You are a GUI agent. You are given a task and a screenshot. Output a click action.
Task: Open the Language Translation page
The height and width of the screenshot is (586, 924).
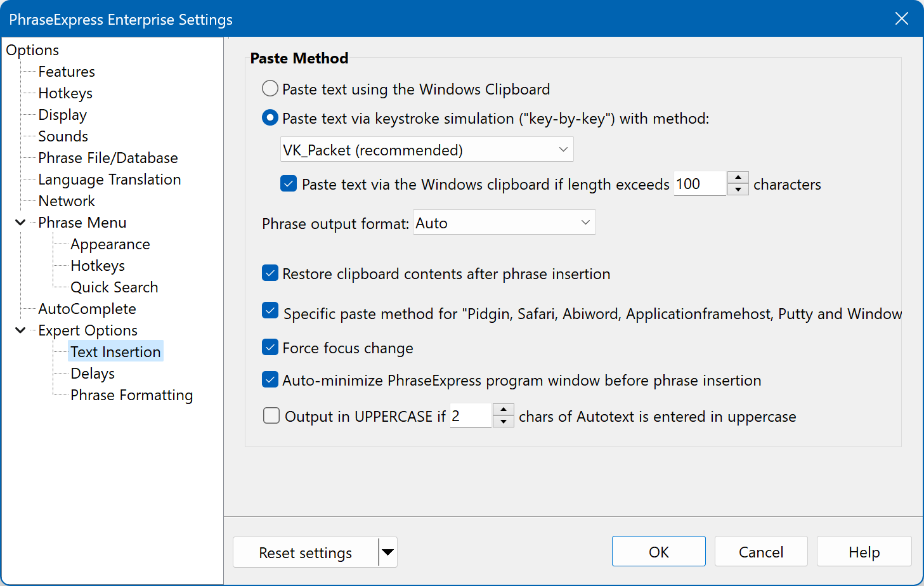110,179
